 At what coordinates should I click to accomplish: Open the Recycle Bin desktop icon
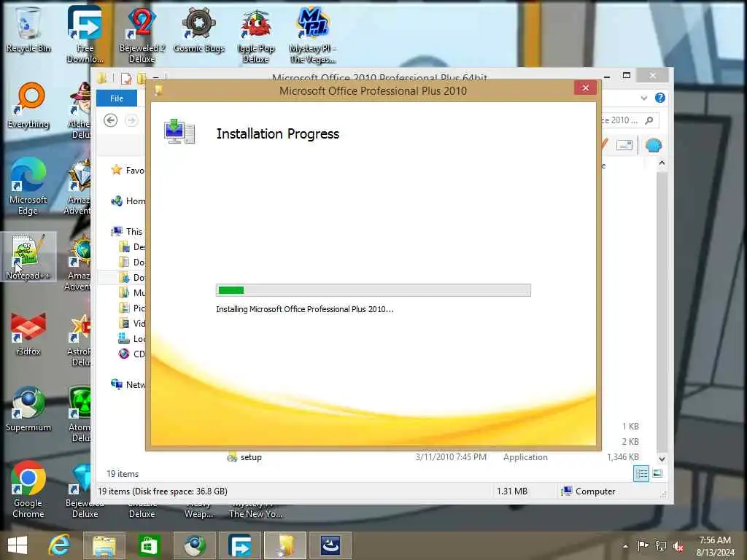tap(28, 29)
